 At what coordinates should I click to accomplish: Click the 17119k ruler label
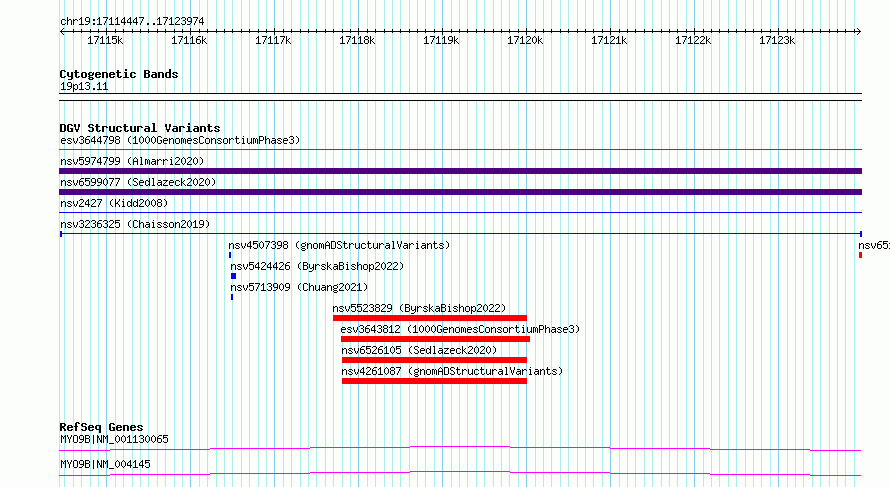point(441,40)
